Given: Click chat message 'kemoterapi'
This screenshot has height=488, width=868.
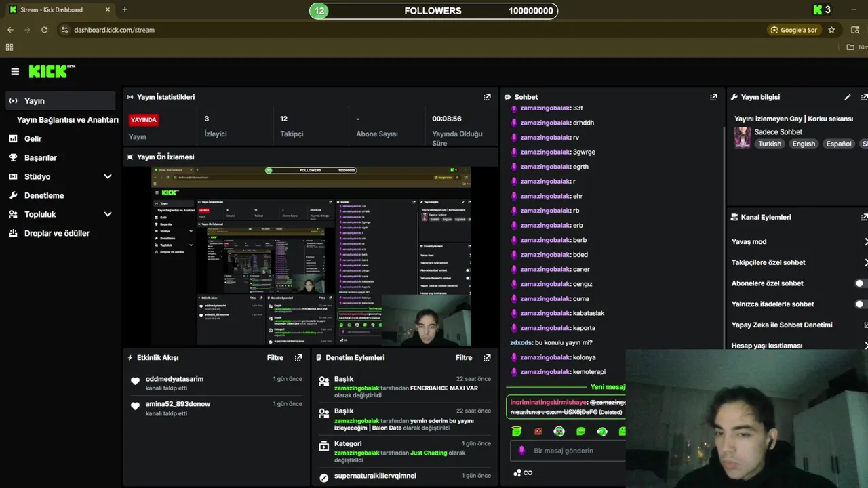Looking at the screenshot, I should [x=589, y=371].
